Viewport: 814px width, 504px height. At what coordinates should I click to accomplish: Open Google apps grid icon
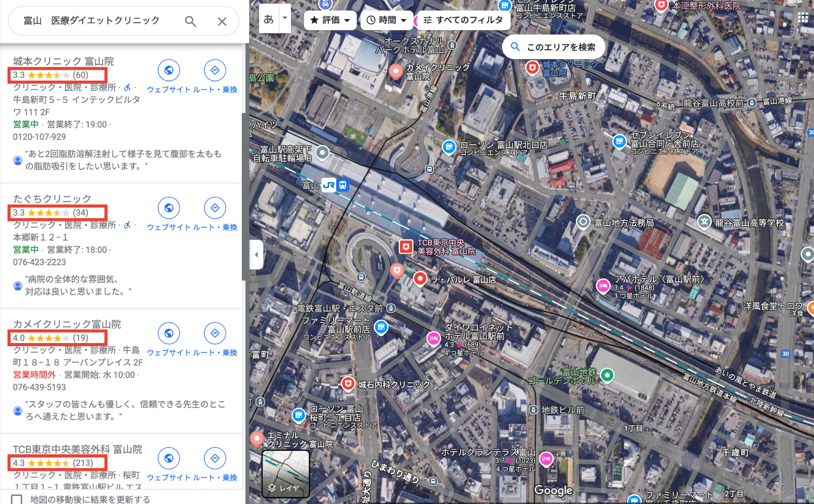click(802, 17)
